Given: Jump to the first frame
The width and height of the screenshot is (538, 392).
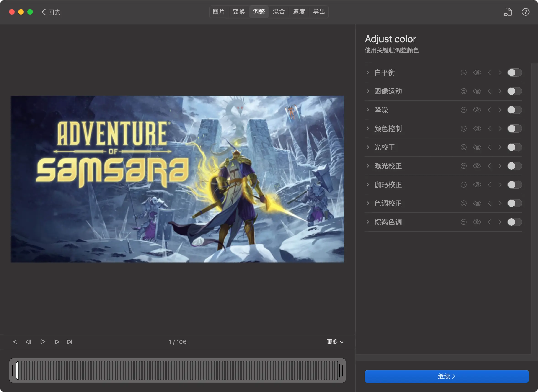Looking at the screenshot, I should click(15, 342).
